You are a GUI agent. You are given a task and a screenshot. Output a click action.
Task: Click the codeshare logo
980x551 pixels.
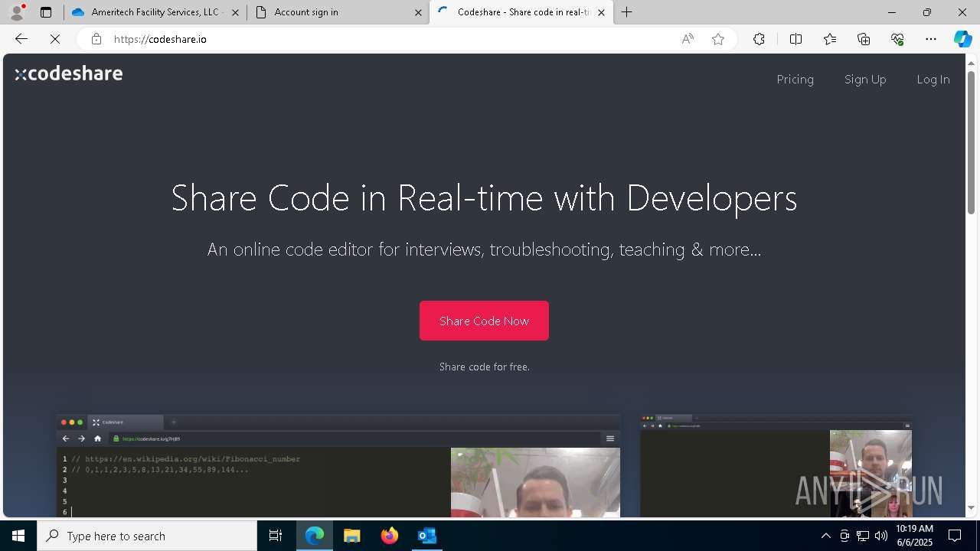pos(69,73)
